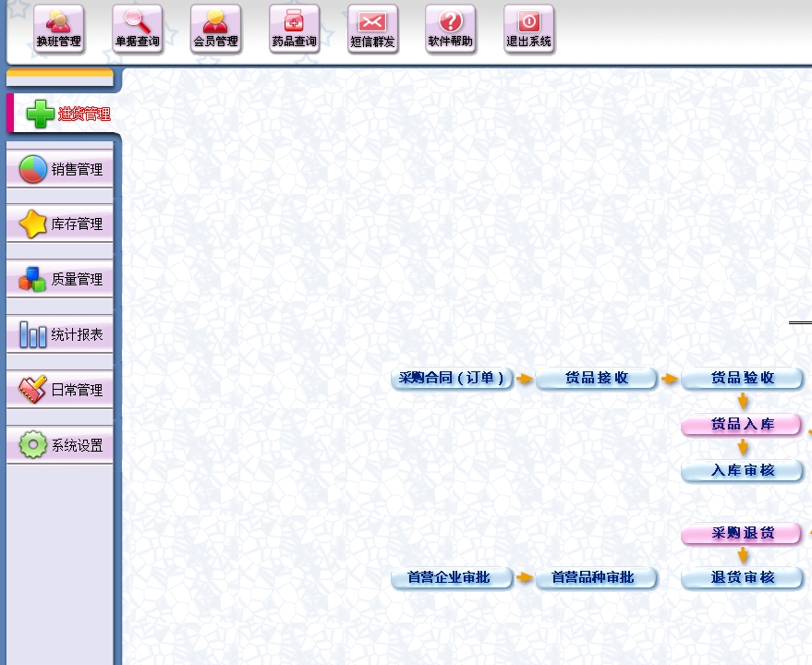The image size is (812, 665).
Task: Open the 库存管理 inventory module
Action: tap(61, 224)
